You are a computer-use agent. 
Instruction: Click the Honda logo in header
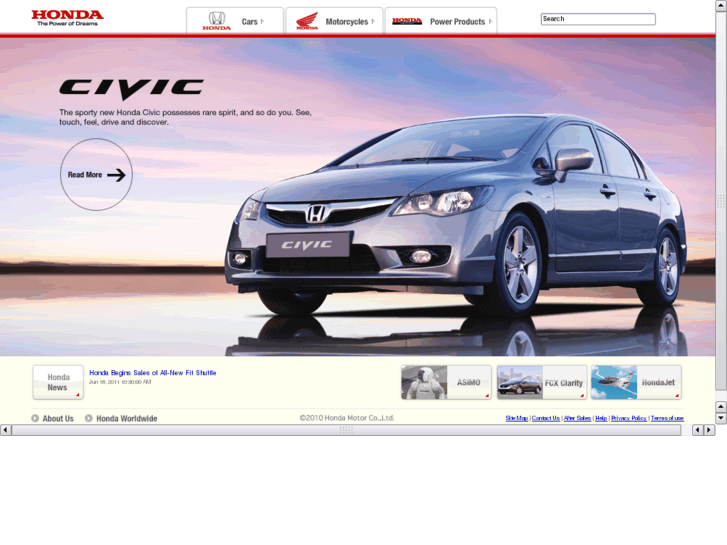click(67, 17)
